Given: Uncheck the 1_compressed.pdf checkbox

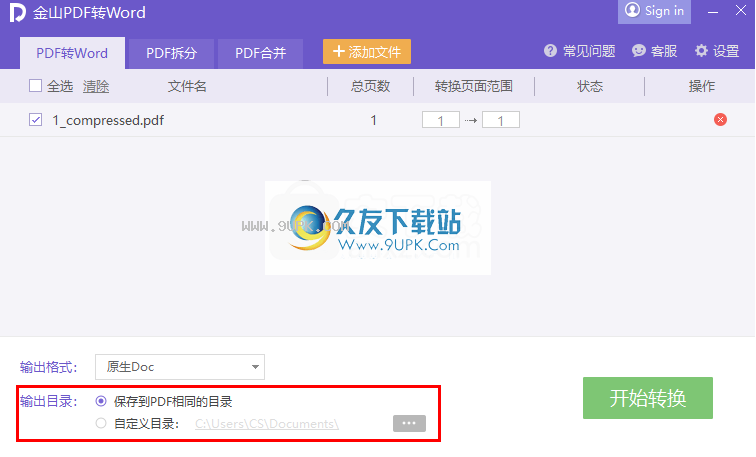Looking at the screenshot, I should point(35,120).
